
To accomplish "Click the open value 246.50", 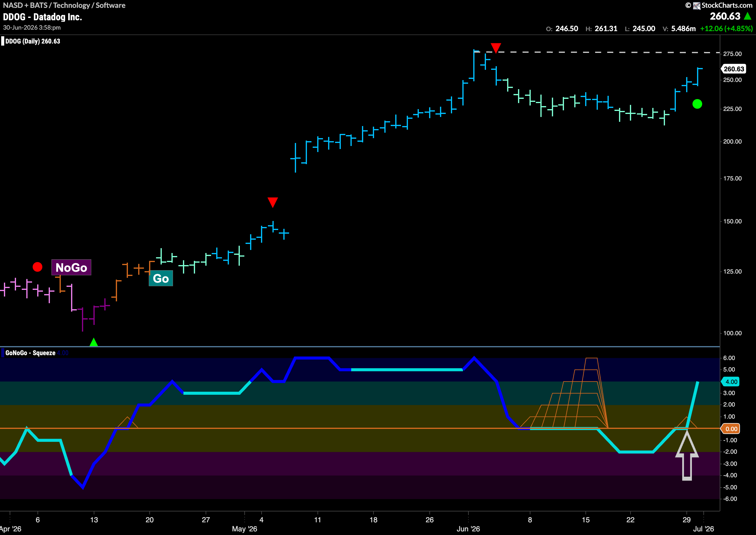I will click(x=567, y=29).
